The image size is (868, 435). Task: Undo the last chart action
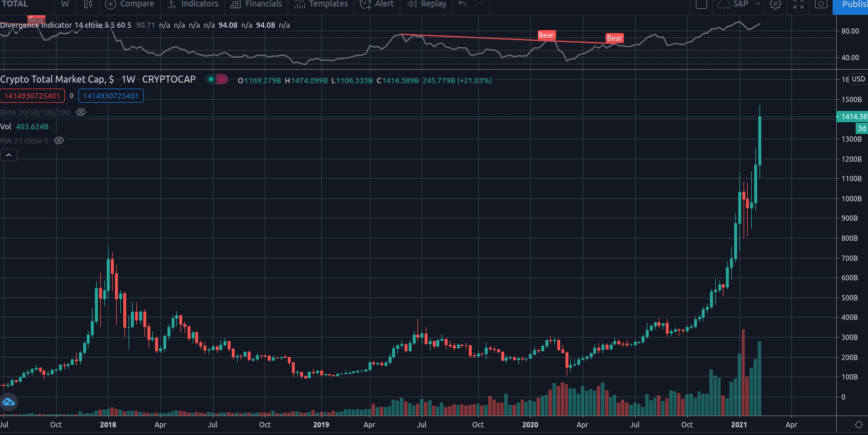coord(463,4)
